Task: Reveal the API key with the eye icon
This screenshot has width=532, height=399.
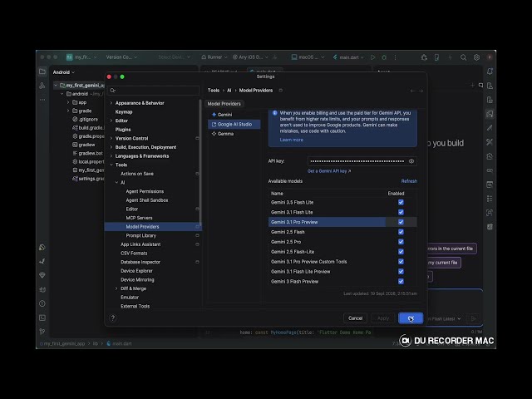Action: 411,161
